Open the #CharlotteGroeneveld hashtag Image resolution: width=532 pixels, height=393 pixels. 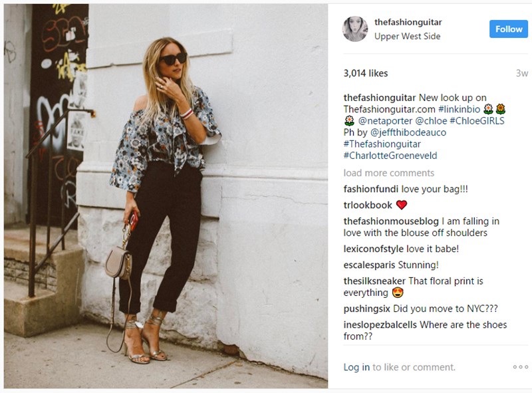[390, 156]
